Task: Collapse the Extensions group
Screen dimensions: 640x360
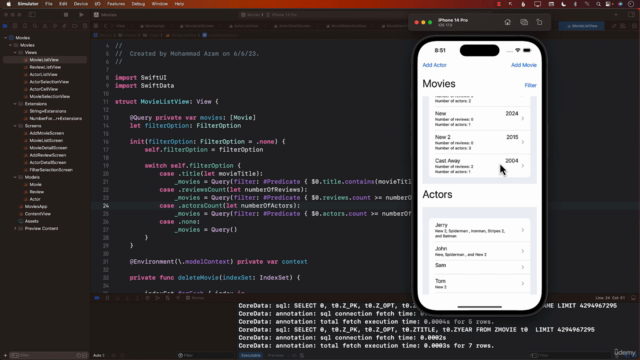Action: [x=15, y=104]
